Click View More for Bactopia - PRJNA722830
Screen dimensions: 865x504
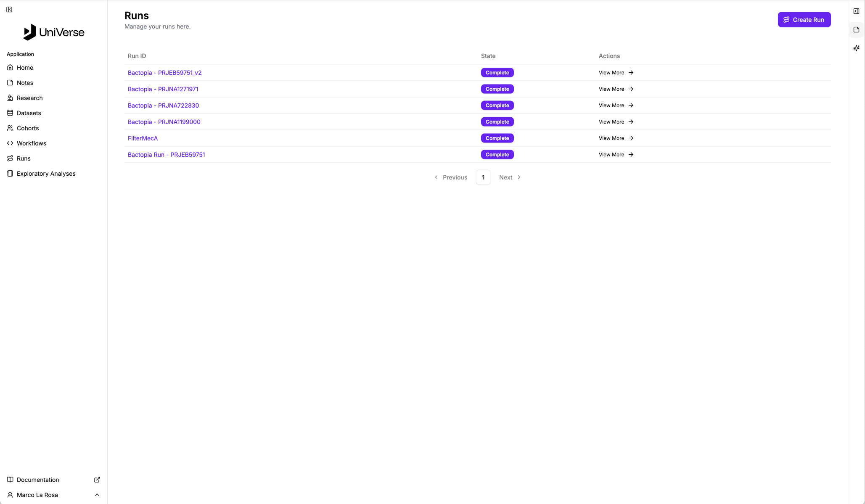tap(616, 106)
